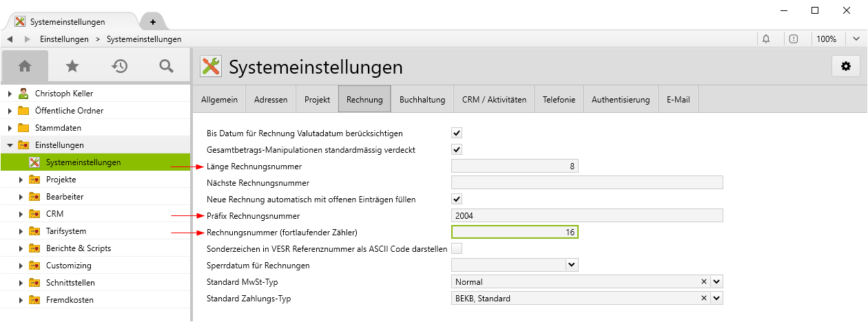Switch to the Buchhaltung tab
Viewport: 868px width, 322px height.
[x=422, y=100]
